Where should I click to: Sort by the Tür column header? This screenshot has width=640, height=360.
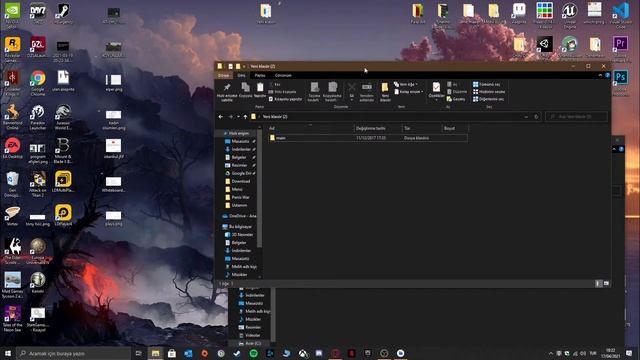pos(422,128)
